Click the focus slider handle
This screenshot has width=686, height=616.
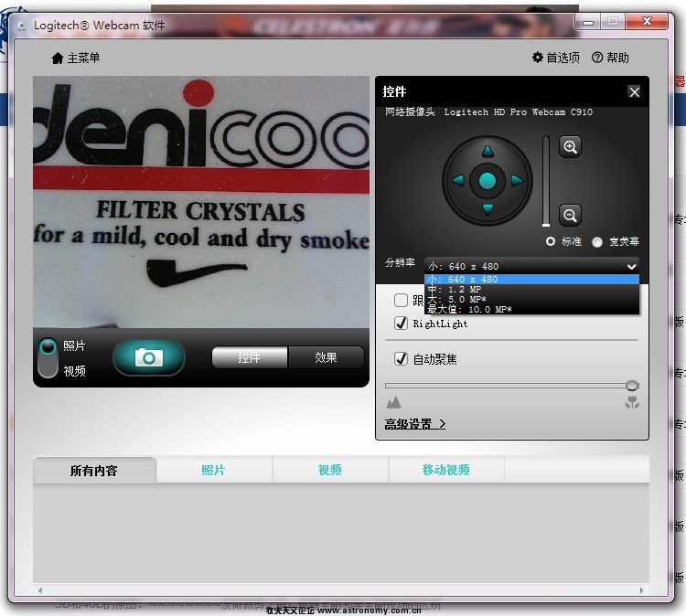(632, 385)
